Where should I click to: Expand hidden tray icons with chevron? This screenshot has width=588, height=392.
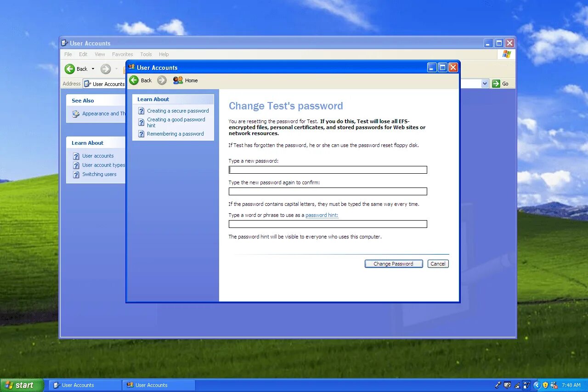[537, 385]
